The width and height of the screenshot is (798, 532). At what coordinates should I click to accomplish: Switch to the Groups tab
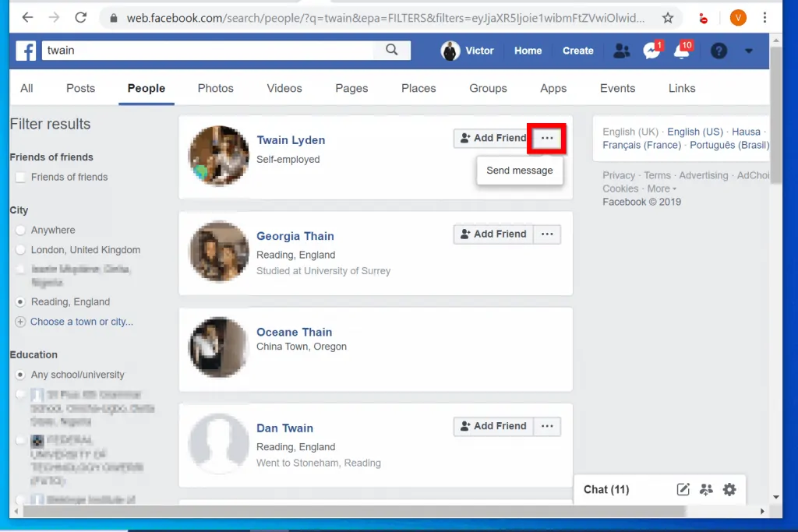(x=488, y=88)
